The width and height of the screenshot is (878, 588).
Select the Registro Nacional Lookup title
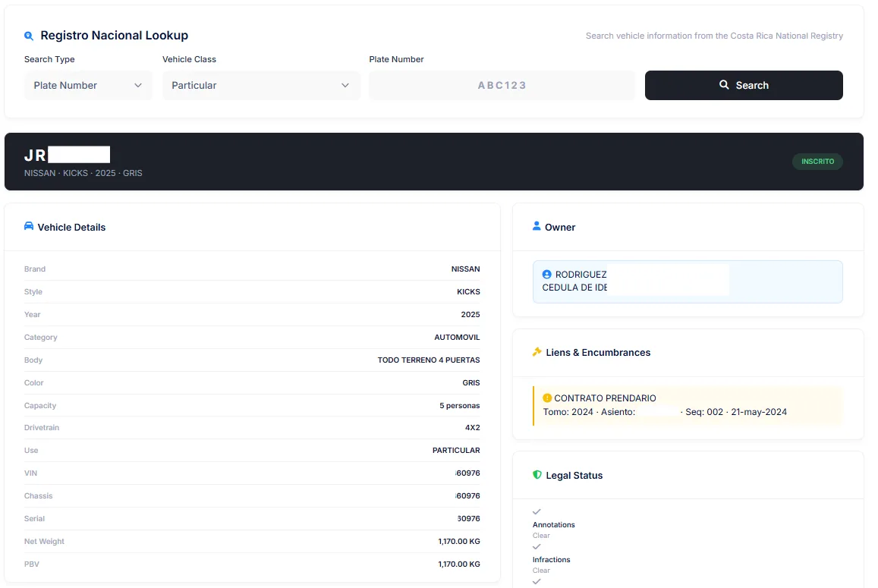[x=115, y=35]
